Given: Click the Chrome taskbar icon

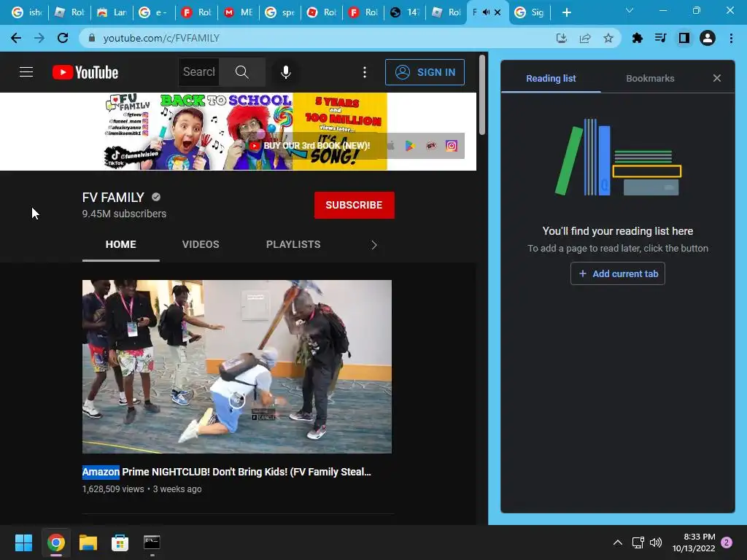Looking at the screenshot, I should point(55,542).
